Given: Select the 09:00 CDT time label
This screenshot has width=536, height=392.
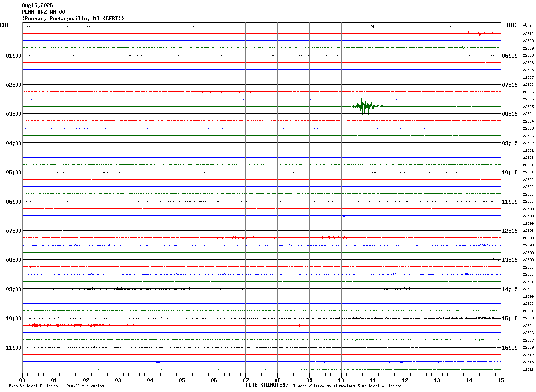Looking at the screenshot, I should (x=14, y=289).
